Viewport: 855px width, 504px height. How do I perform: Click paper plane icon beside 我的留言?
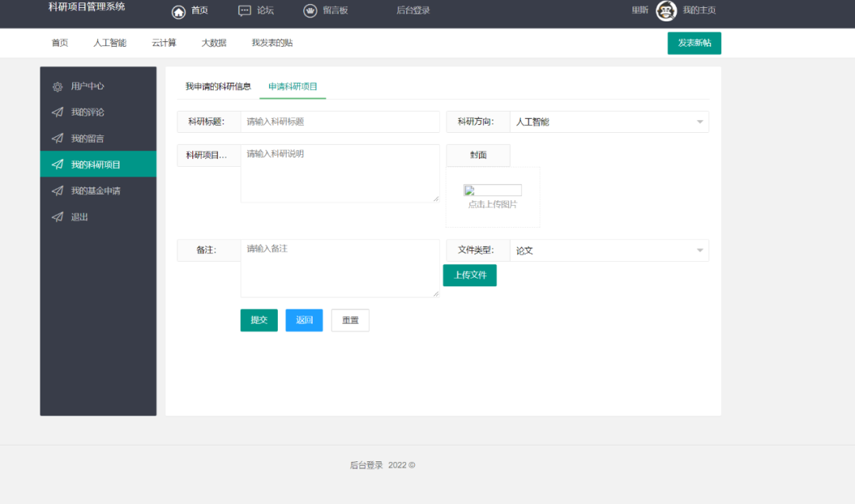point(57,138)
